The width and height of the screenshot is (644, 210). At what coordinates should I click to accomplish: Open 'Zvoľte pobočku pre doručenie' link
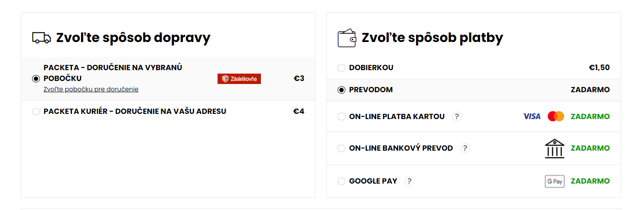91,89
